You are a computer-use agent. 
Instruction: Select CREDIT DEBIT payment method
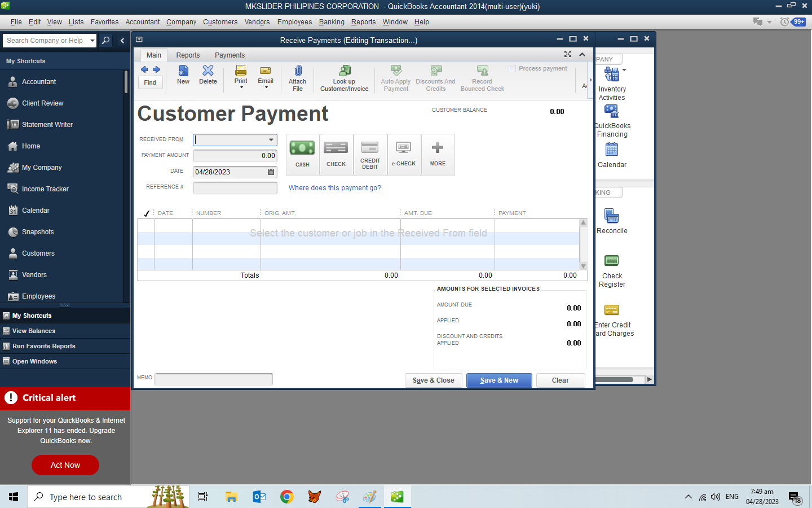[x=370, y=155]
